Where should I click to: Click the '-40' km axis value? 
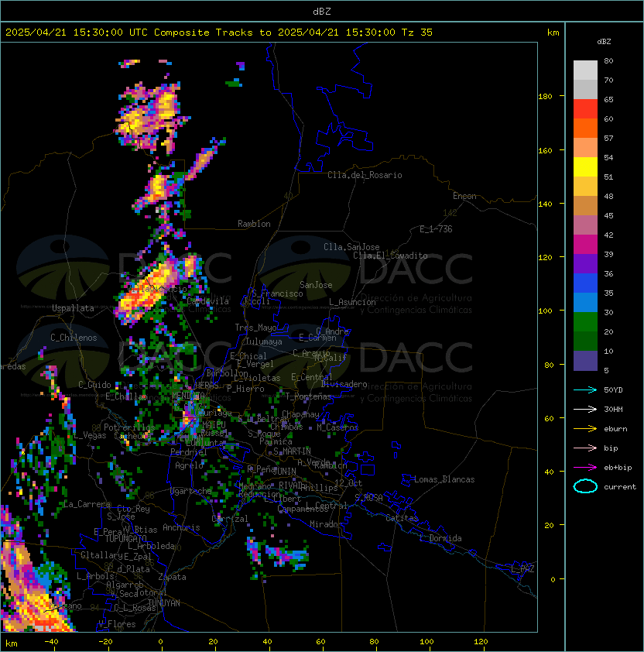(52, 642)
